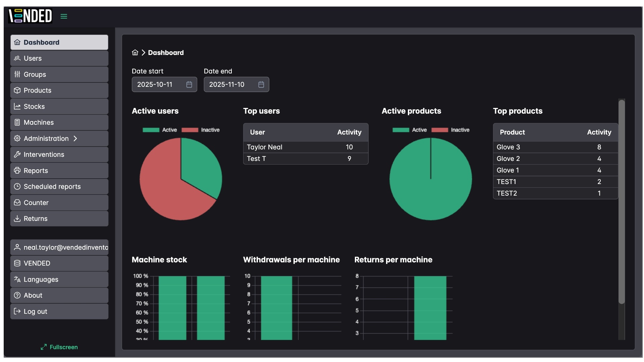
Task: Click the Dashboard breadcrumb text
Action: pyautogui.click(x=166, y=53)
